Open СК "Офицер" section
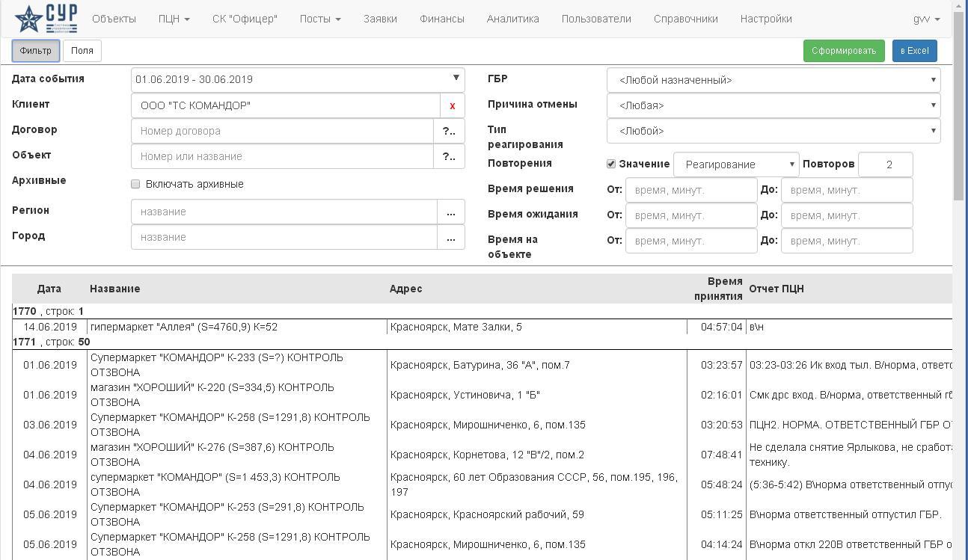The width and height of the screenshot is (968, 560). click(245, 19)
